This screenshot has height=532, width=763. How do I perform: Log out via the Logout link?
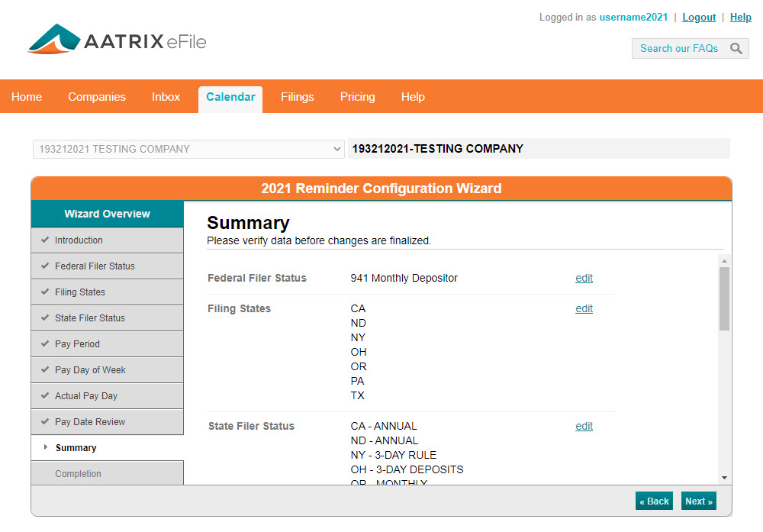[x=699, y=17]
